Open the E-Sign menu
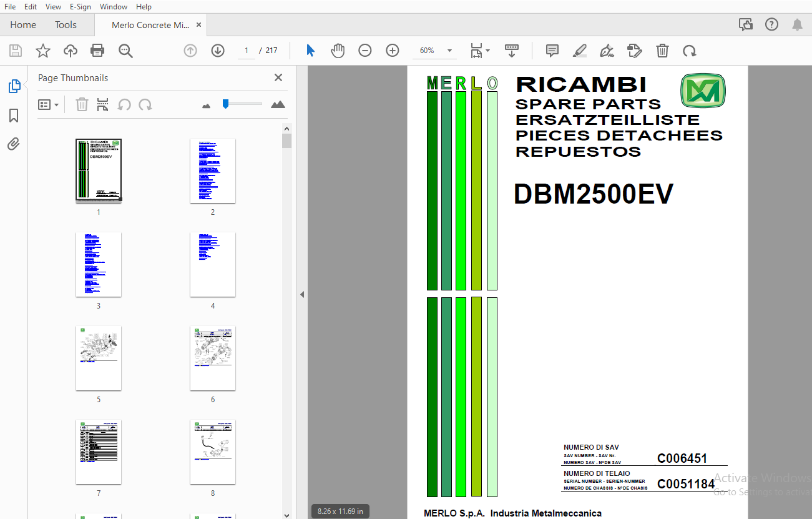The width and height of the screenshot is (812, 519). tap(80, 6)
